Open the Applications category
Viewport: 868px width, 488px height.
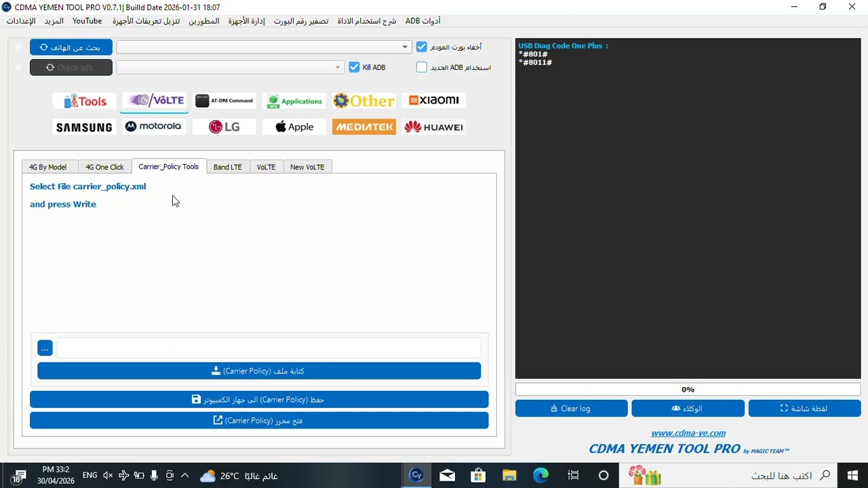(294, 101)
